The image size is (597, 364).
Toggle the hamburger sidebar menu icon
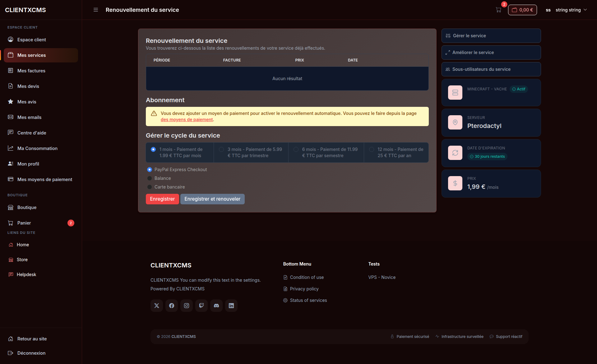(x=96, y=10)
